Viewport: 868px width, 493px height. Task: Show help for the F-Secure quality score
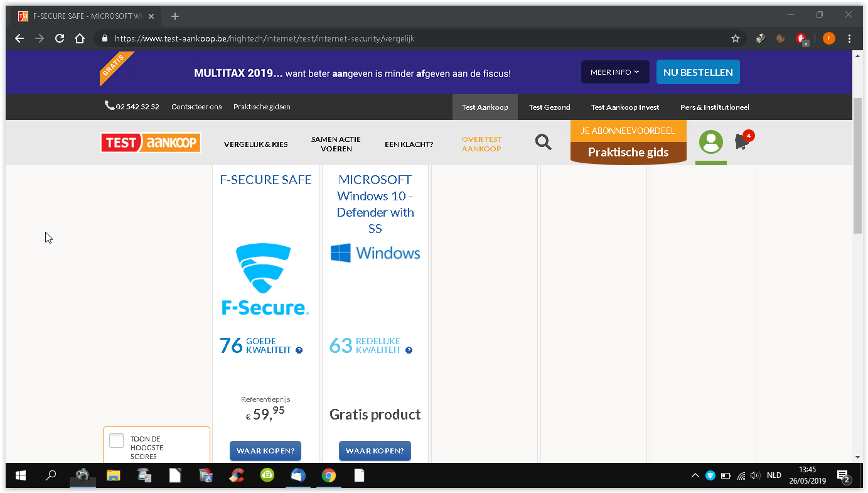(299, 350)
